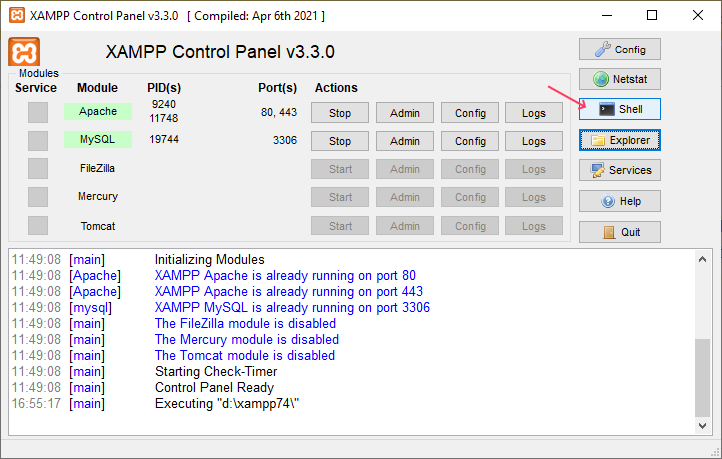The height and width of the screenshot is (459, 722).
Task: Click the FileZilla module name
Action: coord(97,168)
